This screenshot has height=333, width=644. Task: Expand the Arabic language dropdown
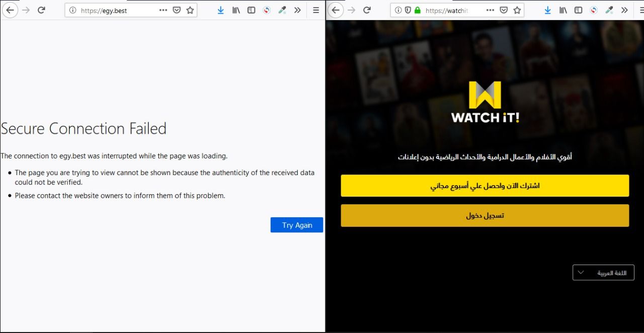(x=603, y=273)
